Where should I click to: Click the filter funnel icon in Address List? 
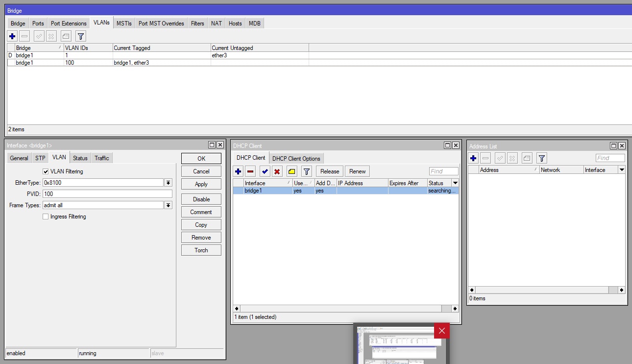541,158
